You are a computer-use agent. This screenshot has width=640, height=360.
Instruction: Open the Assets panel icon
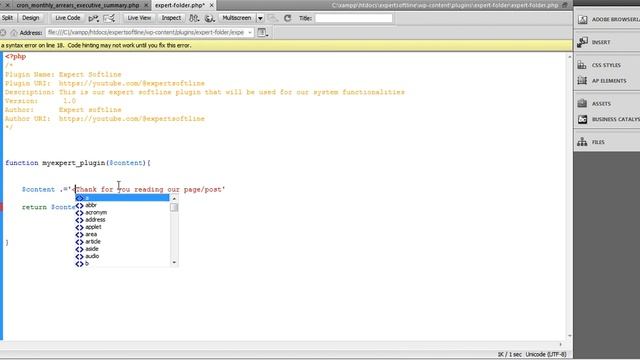(582, 104)
